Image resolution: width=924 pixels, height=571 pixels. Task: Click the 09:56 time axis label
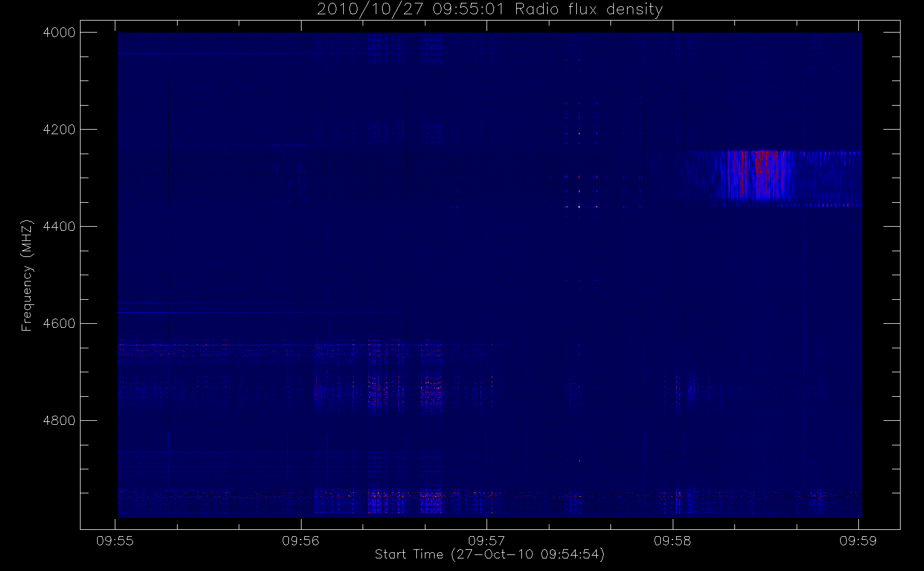300,541
